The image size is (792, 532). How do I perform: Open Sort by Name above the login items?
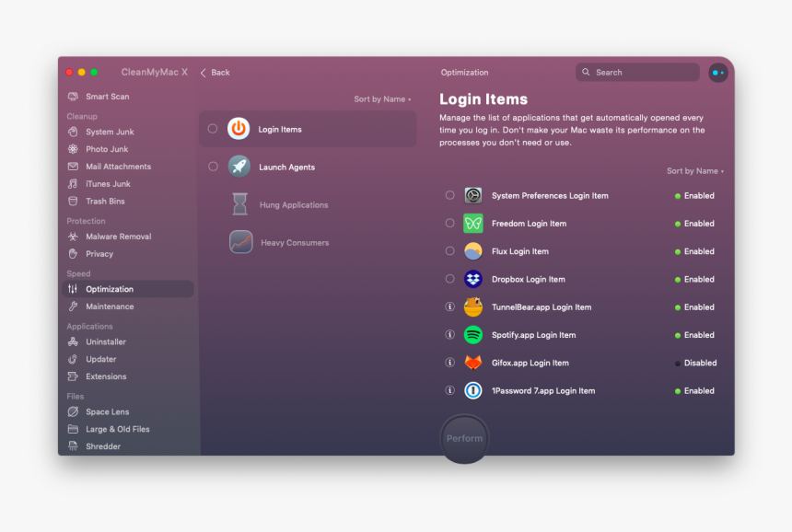click(695, 171)
